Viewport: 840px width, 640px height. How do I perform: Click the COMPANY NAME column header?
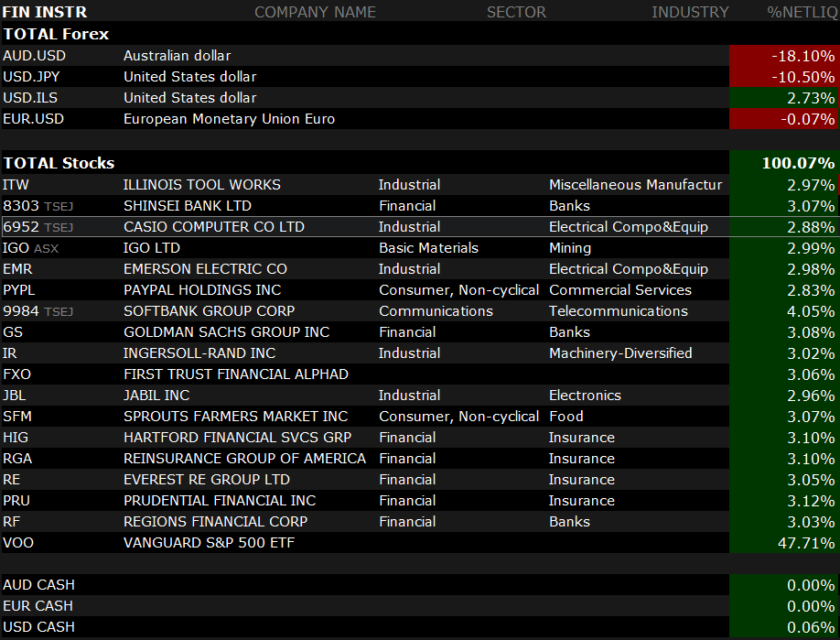[315, 12]
